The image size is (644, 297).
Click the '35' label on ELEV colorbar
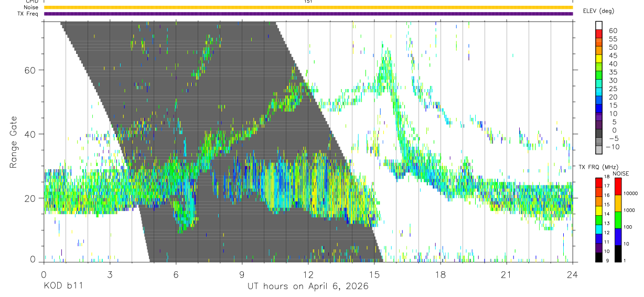click(x=613, y=72)
